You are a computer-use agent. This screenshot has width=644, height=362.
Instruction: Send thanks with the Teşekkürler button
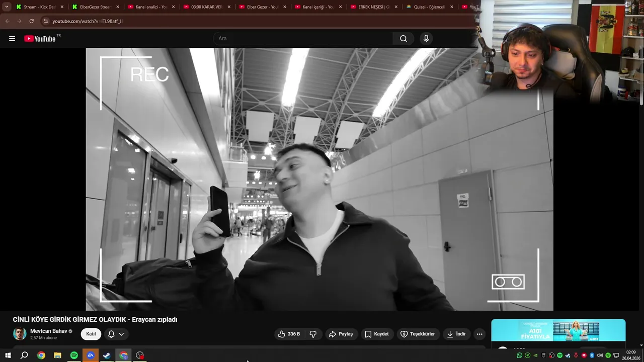(417, 334)
